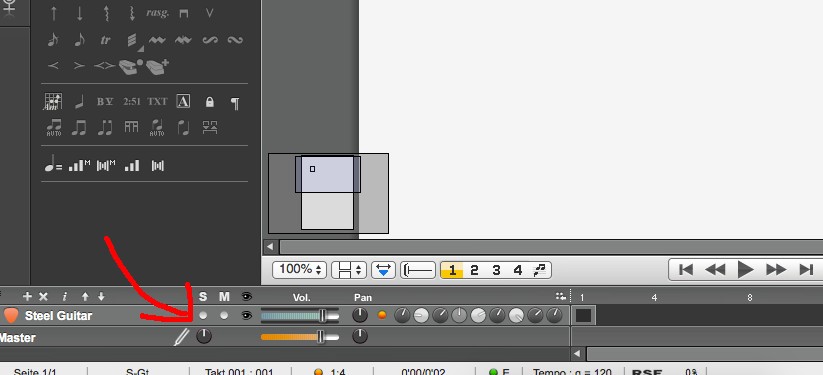Click the first bar block in timeline
The width and height of the screenshot is (823, 375).
[583, 315]
